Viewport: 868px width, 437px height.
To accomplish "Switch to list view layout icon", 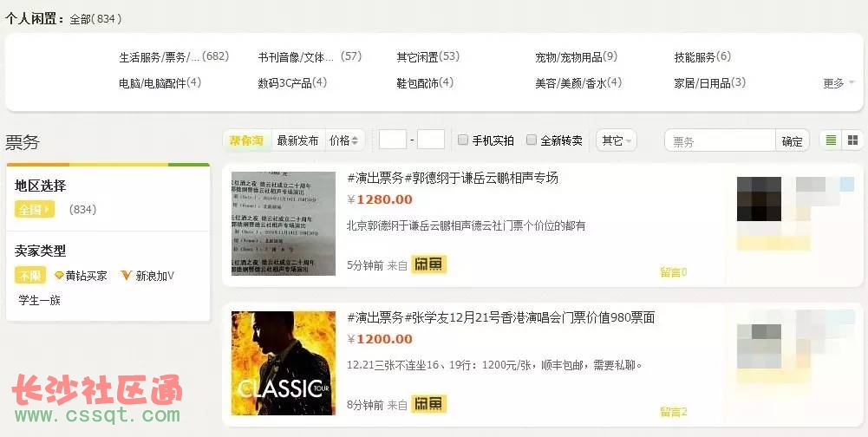I will [831, 140].
